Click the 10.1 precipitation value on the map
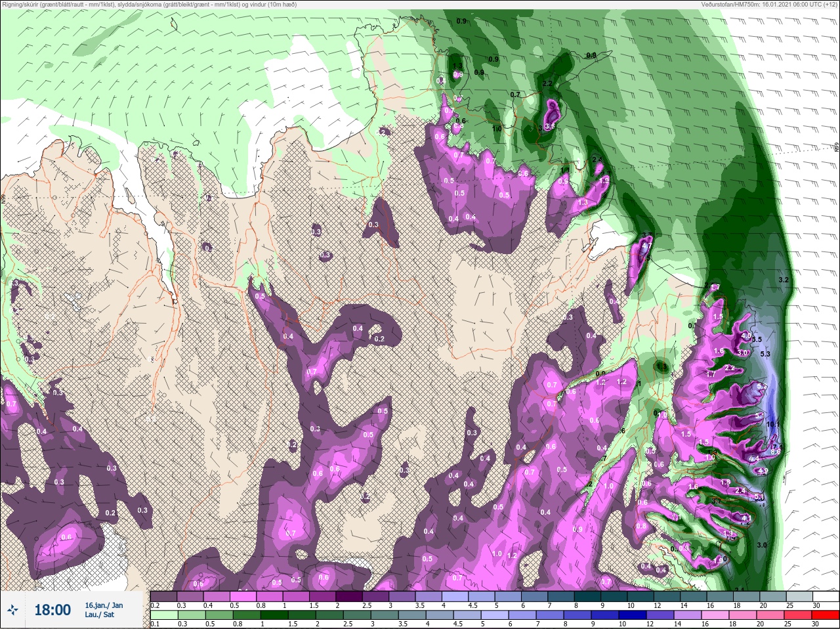 pyautogui.click(x=773, y=424)
